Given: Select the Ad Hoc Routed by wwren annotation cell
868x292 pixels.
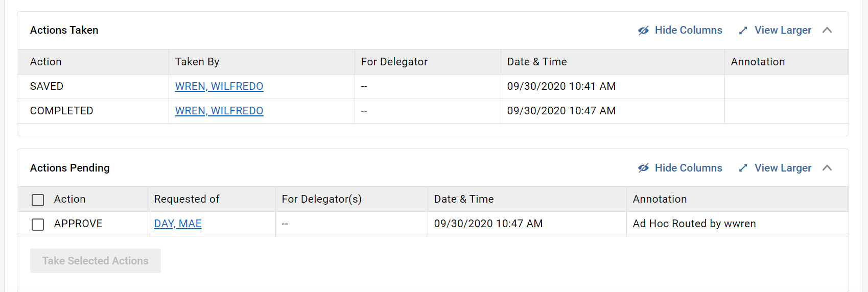Looking at the screenshot, I should pyautogui.click(x=737, y=224).
